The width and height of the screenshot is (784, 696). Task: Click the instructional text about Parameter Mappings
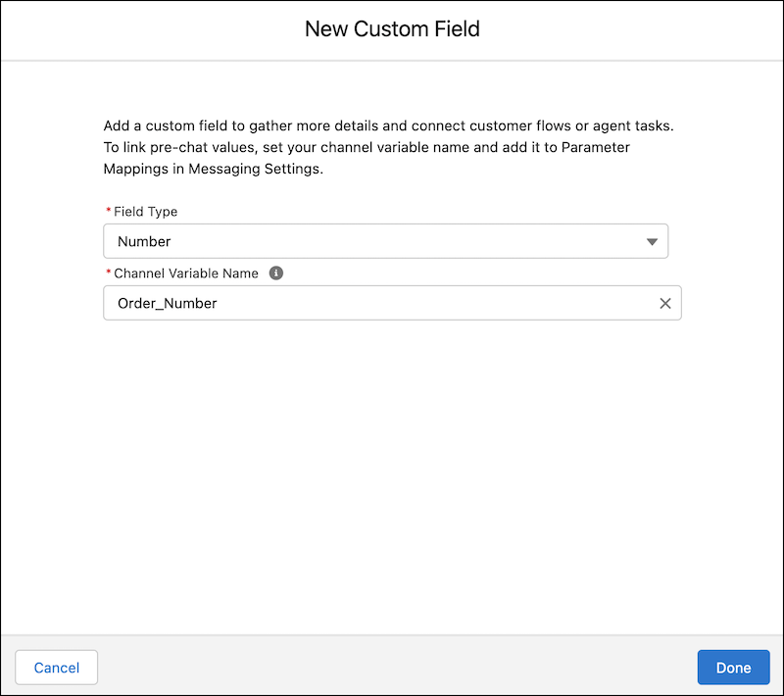pyautogui.click(x=392, y=147)
